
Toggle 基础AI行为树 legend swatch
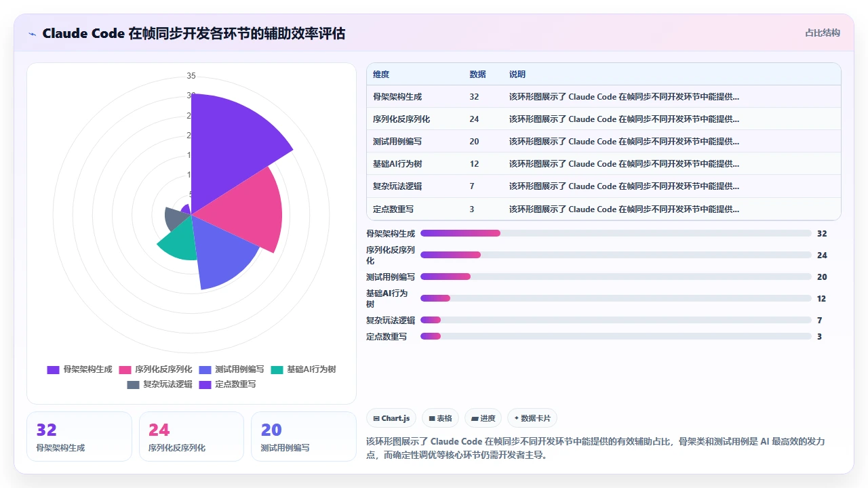pyautogui.click(x=277, y=369)
